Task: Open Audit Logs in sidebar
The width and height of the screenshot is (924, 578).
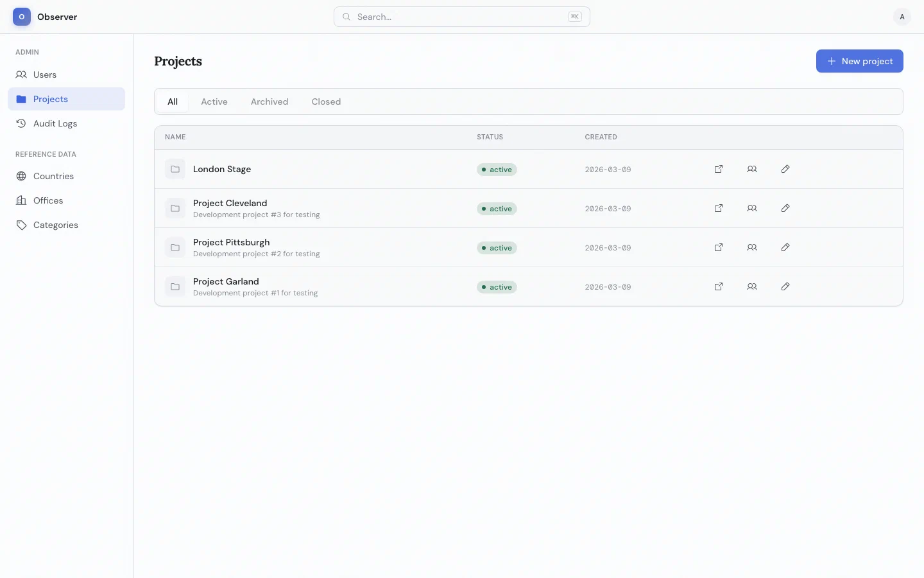Action: [x=66, y=123]
